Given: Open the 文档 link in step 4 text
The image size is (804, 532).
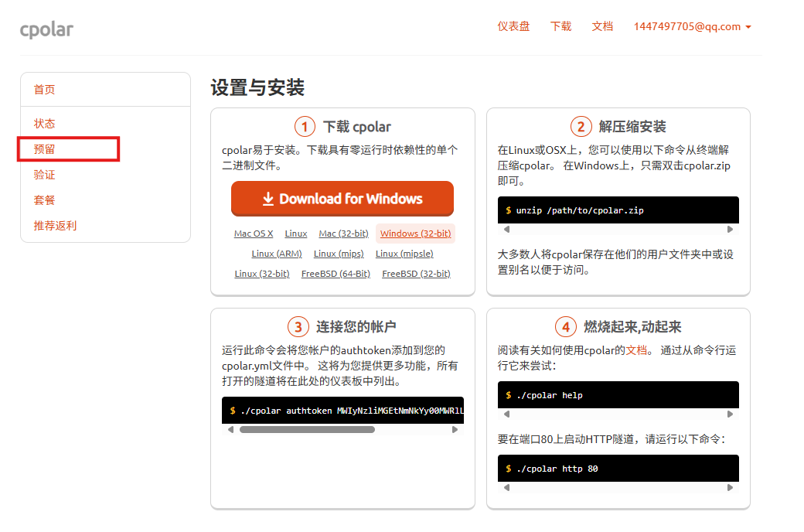Looking at the screenshot, I should 636,350.
